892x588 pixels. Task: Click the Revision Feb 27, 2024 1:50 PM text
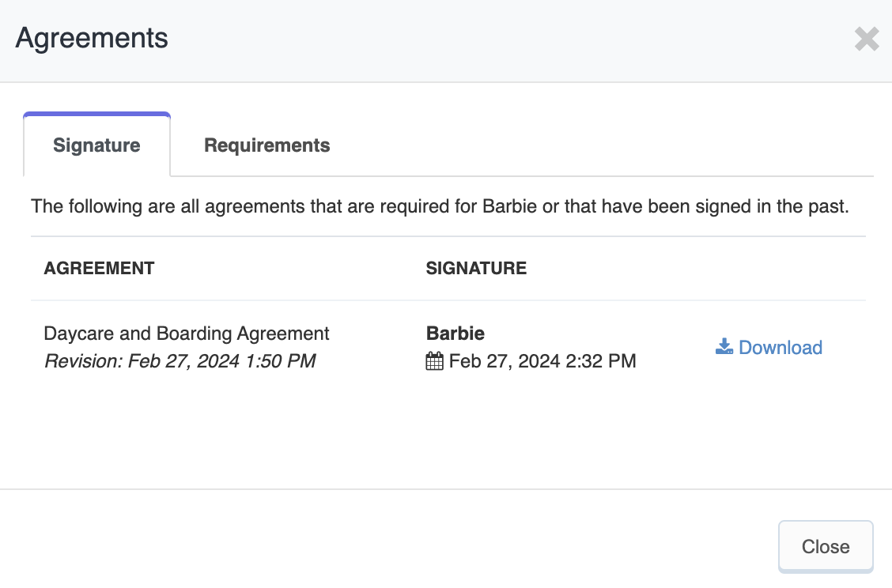coord(180,361)
